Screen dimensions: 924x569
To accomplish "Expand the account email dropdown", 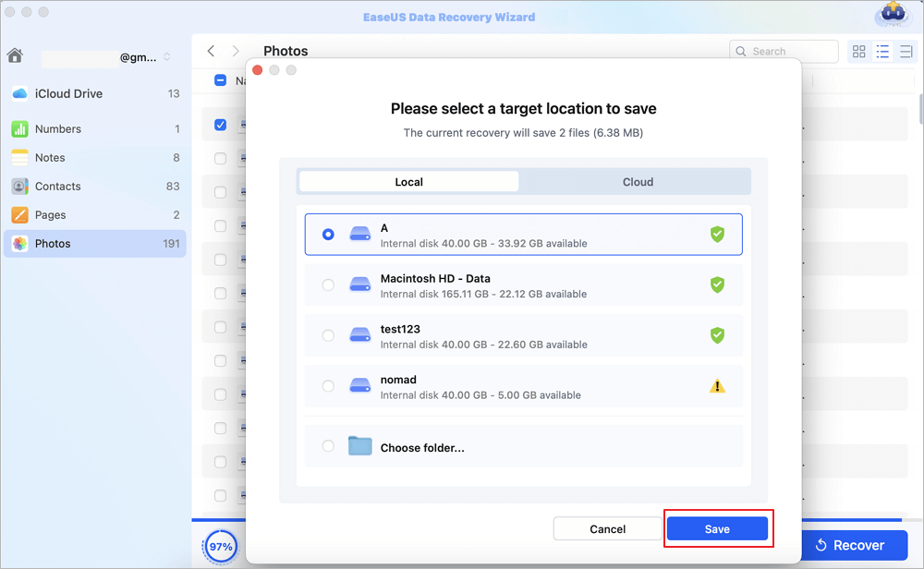I will pyautogui.click(x=167, y=57).
